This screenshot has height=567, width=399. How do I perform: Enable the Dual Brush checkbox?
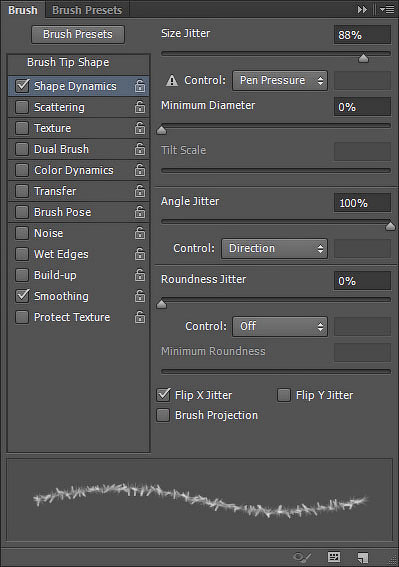(x=22, y=149)
